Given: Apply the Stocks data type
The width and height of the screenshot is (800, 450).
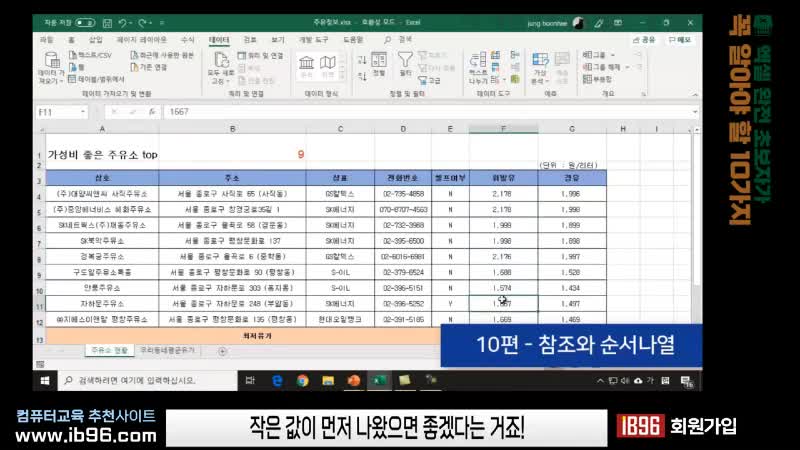Looking at the screenshot, I should [307, 66].
